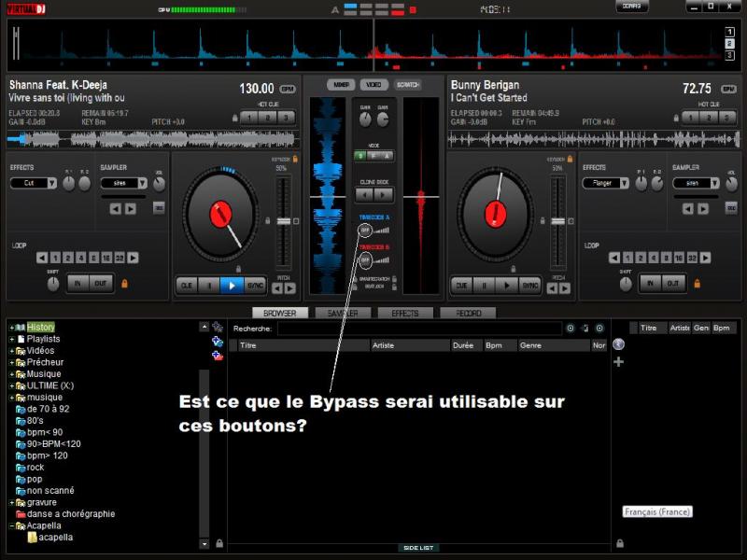Screen dimensions: 747x560
Task: Pause the right deck
Action: (x=484, y=285)
